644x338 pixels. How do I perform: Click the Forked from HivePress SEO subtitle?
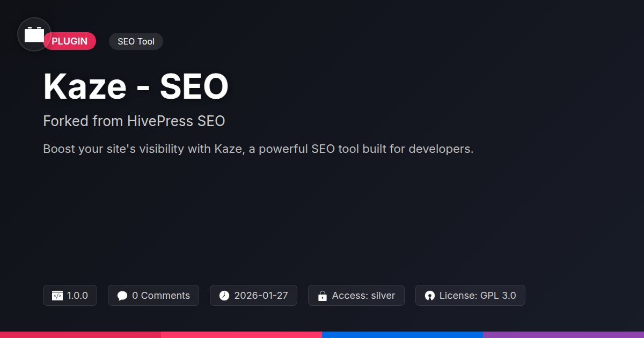(134, 121)
